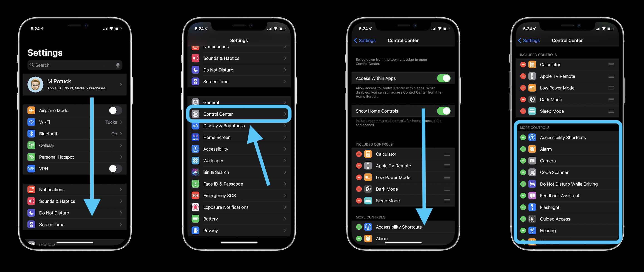Add Accessibility Shortcuts to included controls
This screenshot has height=272, width=644.
[522, 137]
